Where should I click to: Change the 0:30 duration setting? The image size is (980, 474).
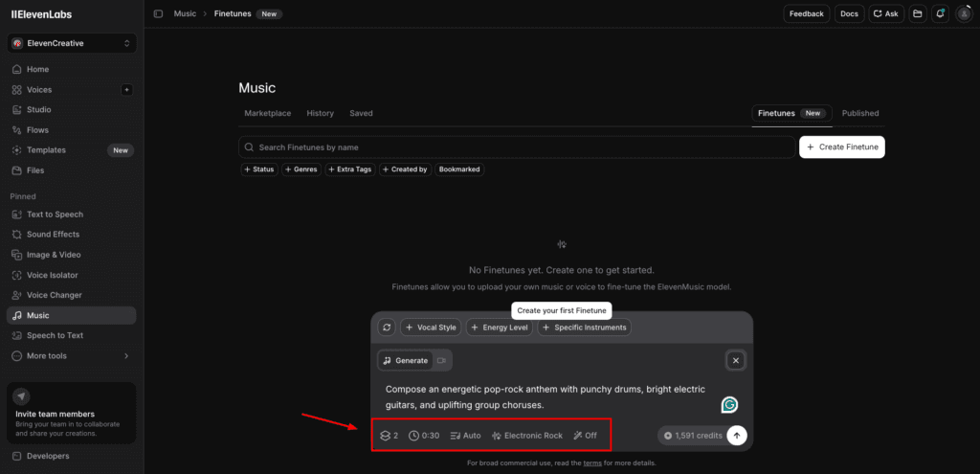tap(424, 436)
